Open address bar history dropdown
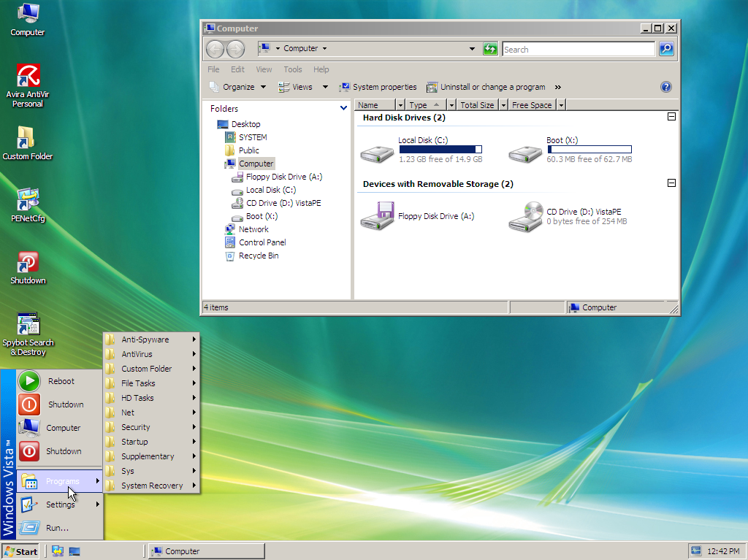The image size is (748, 560). [x=472, y=49]
